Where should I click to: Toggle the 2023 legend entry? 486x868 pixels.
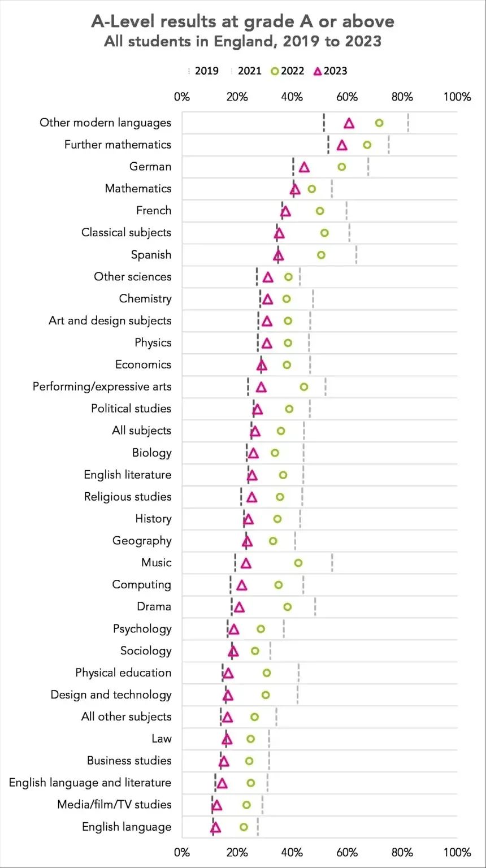tap(331, 71)
